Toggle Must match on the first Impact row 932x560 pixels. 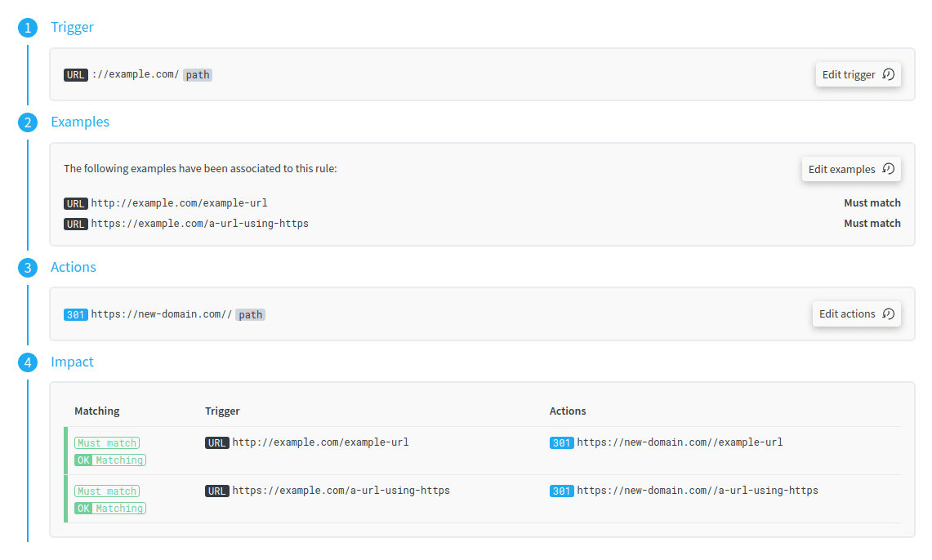click(106, 442)
